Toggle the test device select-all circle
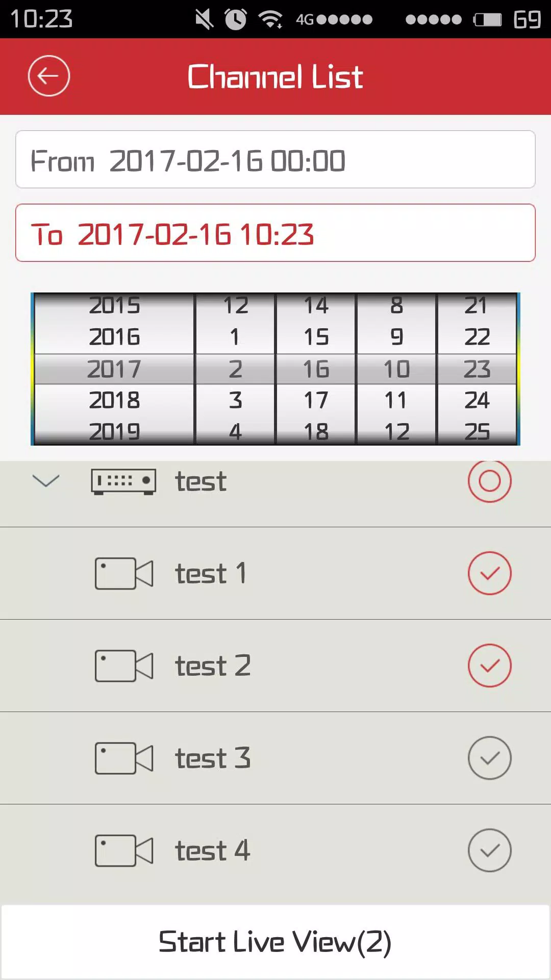This screenshot has width=551, height=980. click(x=490, y=481)
